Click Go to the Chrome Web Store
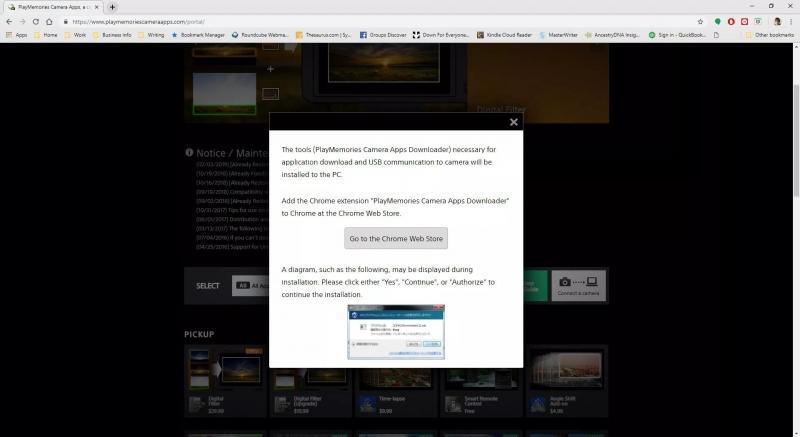 [396, 239]
